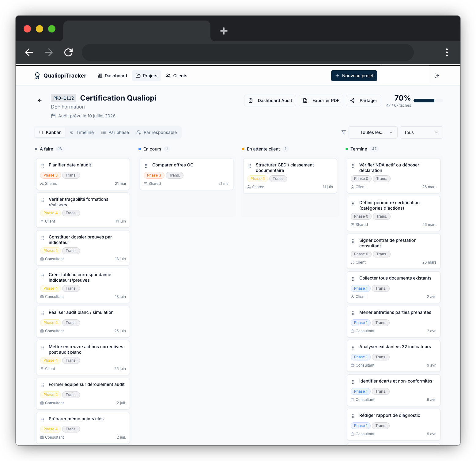This screenshot has height=461, width=476.
Task: Switch to Kanban view
Action: tap(50, 132)
